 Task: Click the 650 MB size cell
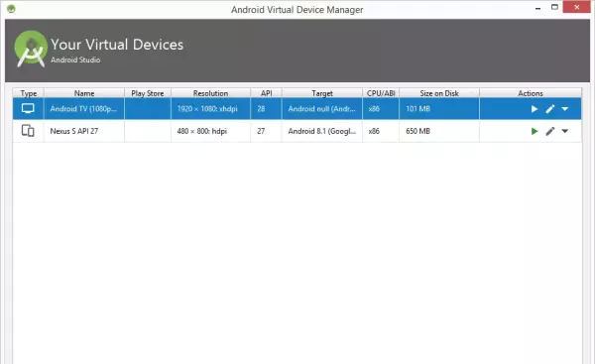click(439, 131)
